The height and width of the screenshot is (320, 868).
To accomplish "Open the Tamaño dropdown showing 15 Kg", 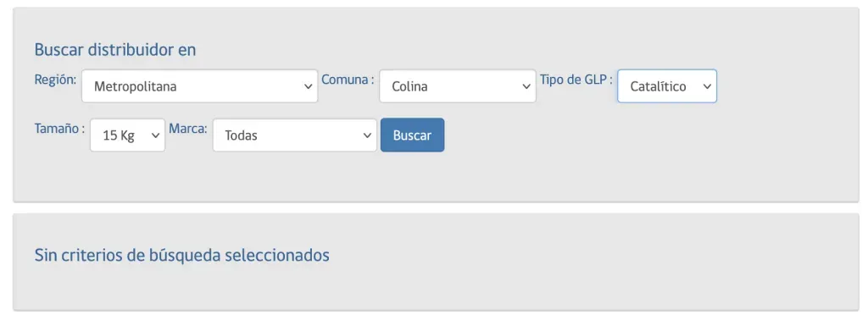I will tap(127, 135).
